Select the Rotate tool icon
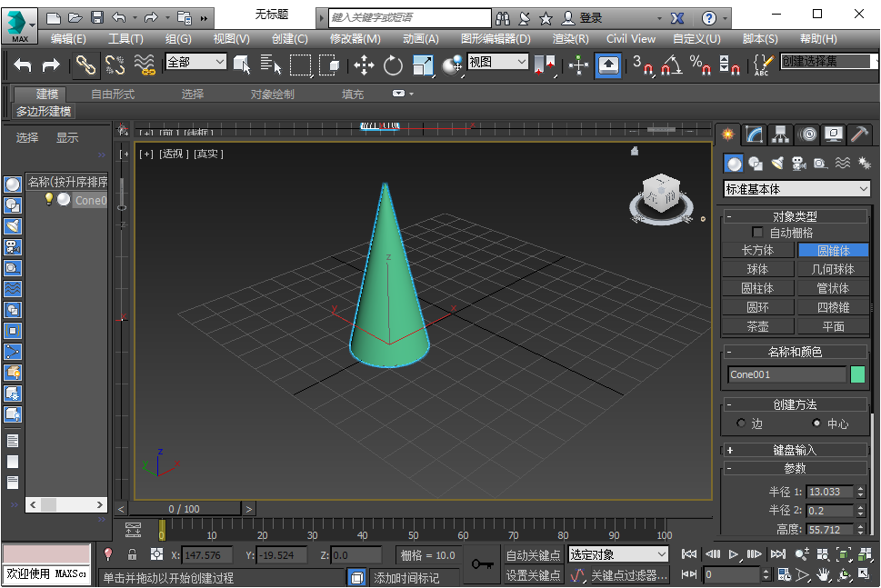This screenshot has height=588, width=881. (x=393, y=65)
